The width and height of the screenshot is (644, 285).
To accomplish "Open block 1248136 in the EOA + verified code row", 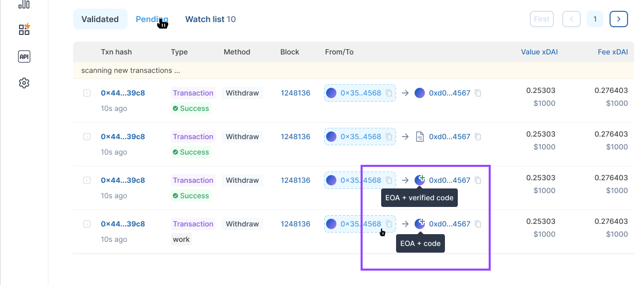I will pos(296,180).
